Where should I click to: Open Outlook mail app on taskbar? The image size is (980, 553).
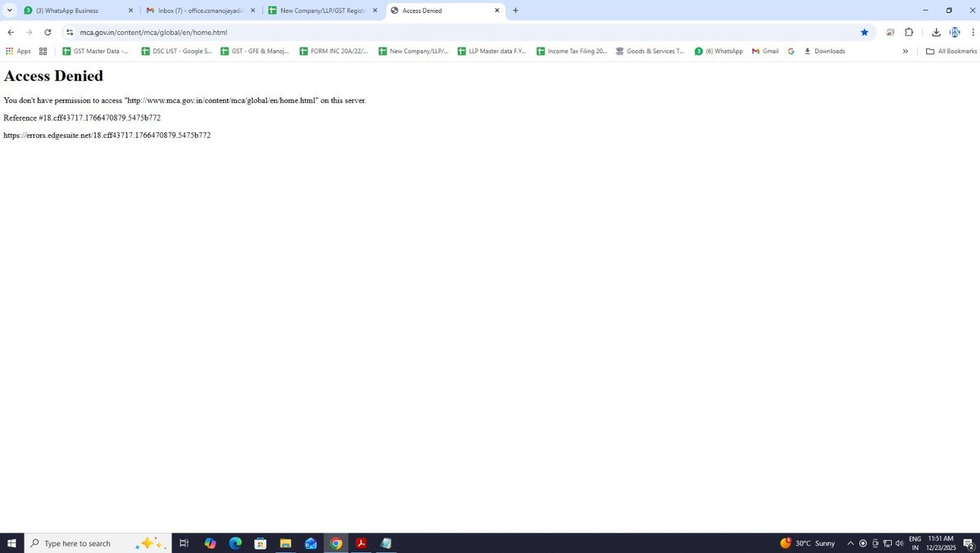tap(310, 543)
